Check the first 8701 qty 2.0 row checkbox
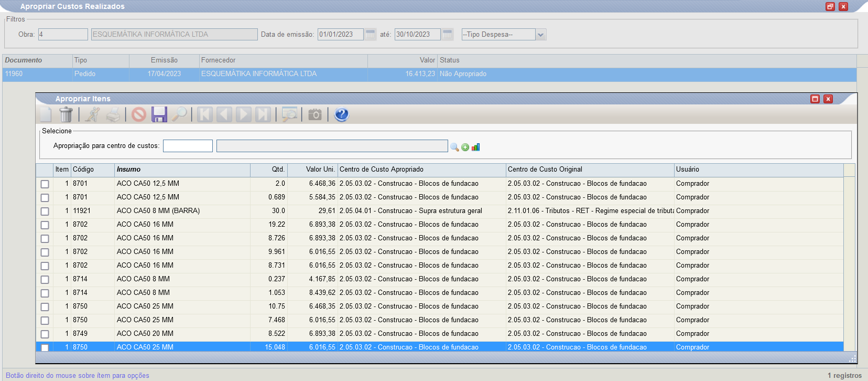This screenshot has width=868, height=381. point(45,184)
